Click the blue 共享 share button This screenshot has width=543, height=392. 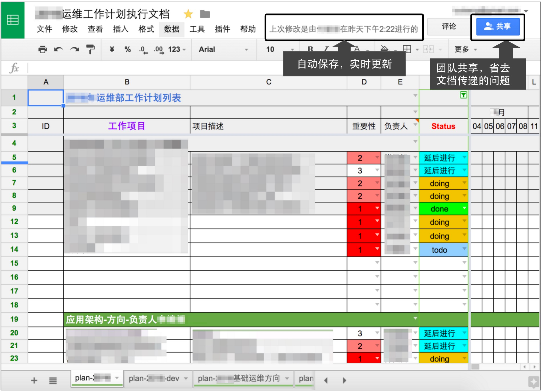(498, 27)
